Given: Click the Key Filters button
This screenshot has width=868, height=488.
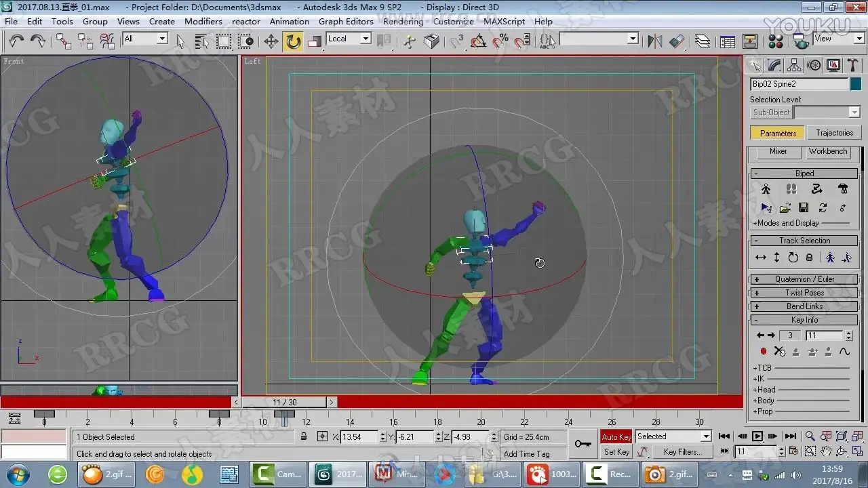Looking at the screenshot, I should click(x=683, y=452).
